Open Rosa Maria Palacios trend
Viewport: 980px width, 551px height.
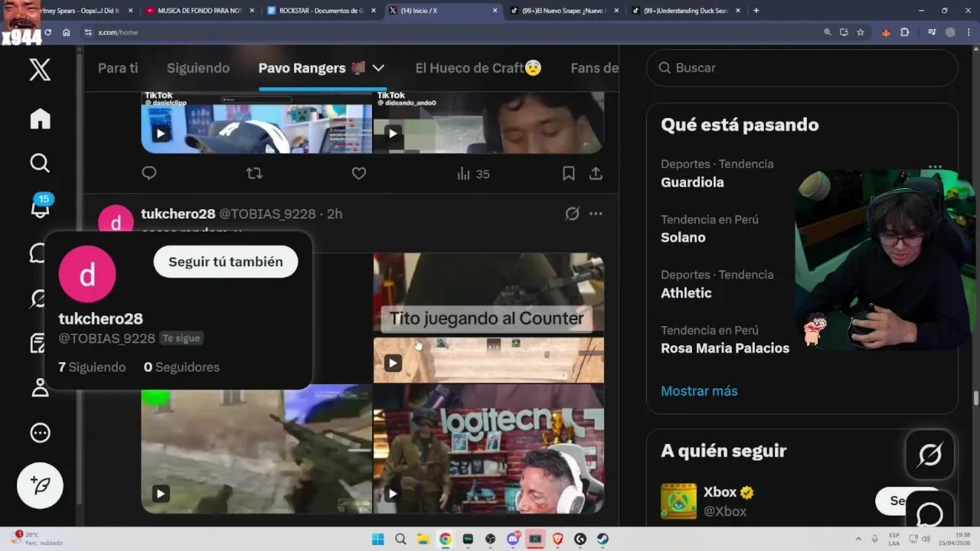click(x=725, y=348)
